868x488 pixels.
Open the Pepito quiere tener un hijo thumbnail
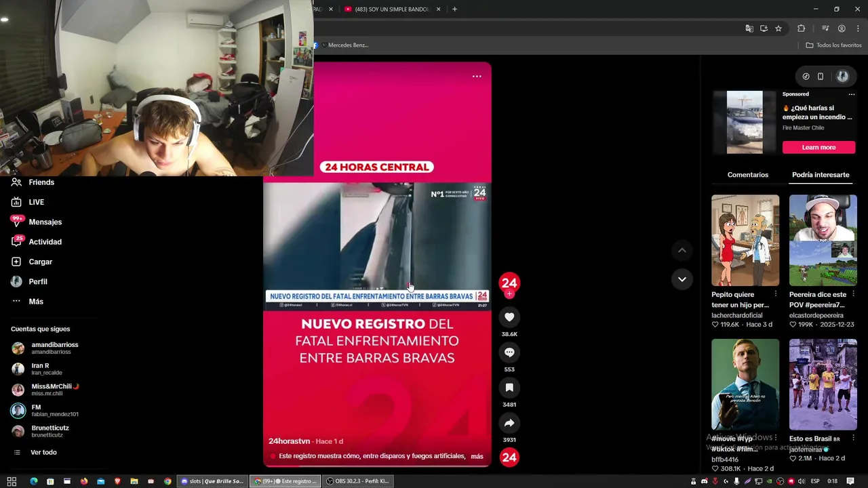[745, 241]
